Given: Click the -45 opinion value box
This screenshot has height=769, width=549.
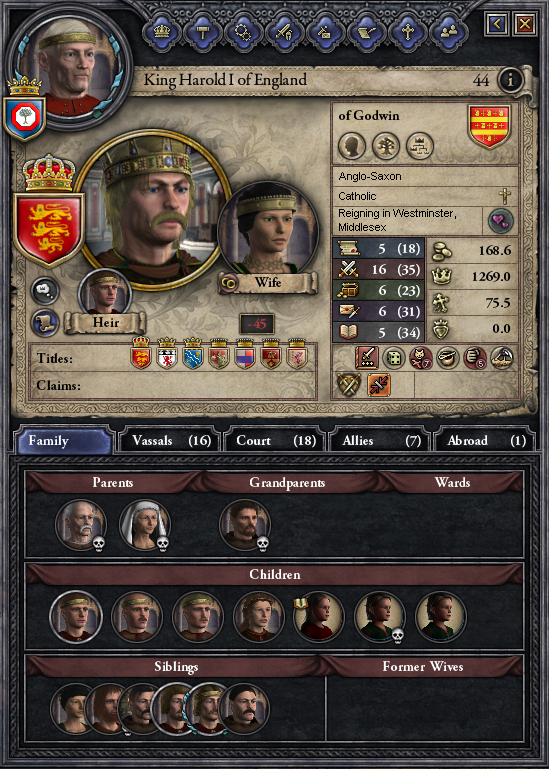Looking at the screenshot, I should (x=257, y=324).
